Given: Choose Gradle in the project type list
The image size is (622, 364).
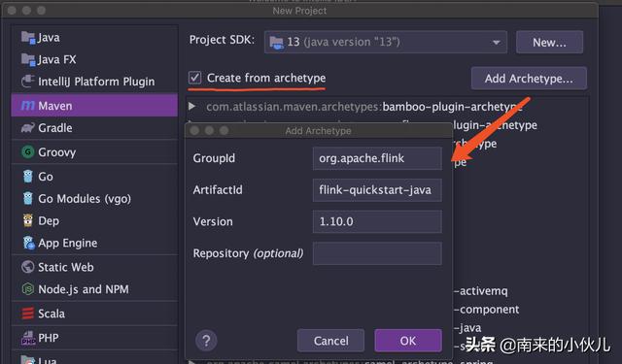Looking at the screenshot, I should coord(94,128).
